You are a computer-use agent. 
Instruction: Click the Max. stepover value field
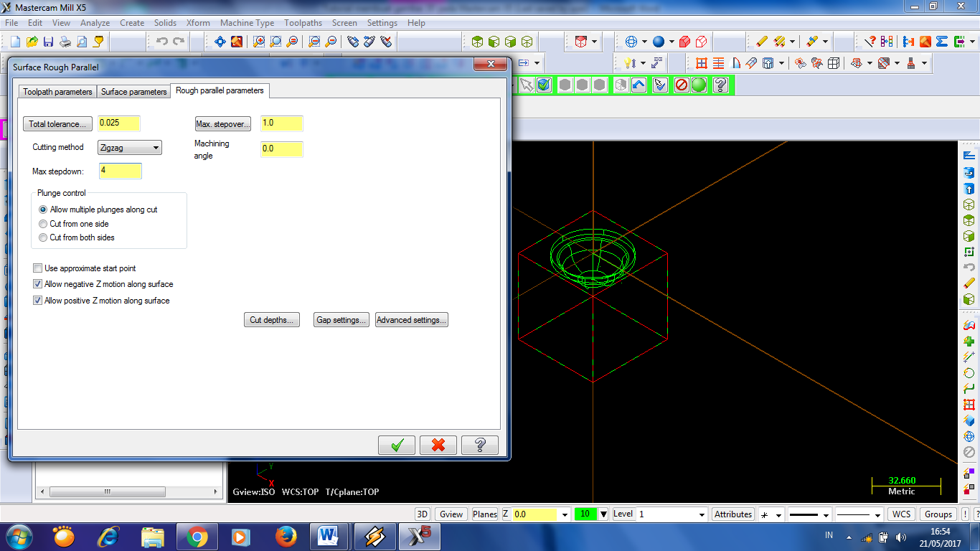[282, 123]
